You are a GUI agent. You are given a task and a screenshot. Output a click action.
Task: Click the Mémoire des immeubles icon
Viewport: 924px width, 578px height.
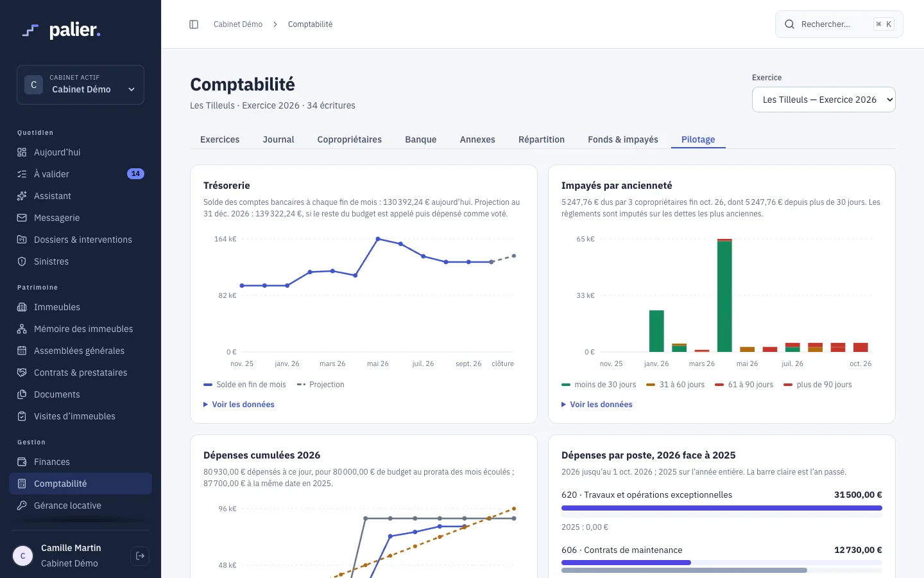click(22, 329)
